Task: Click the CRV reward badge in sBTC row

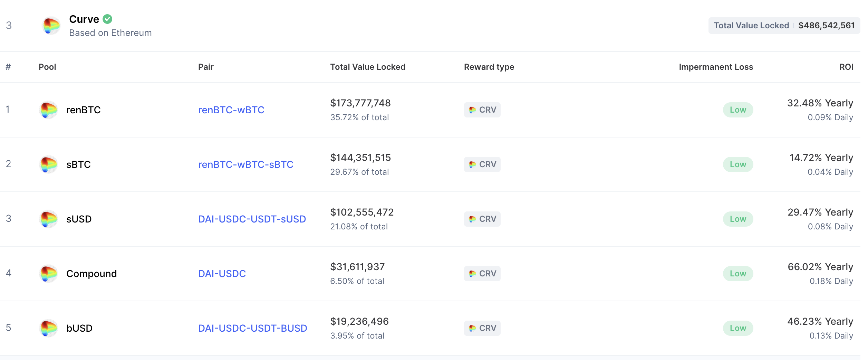Action: click(x=482, y=164)
